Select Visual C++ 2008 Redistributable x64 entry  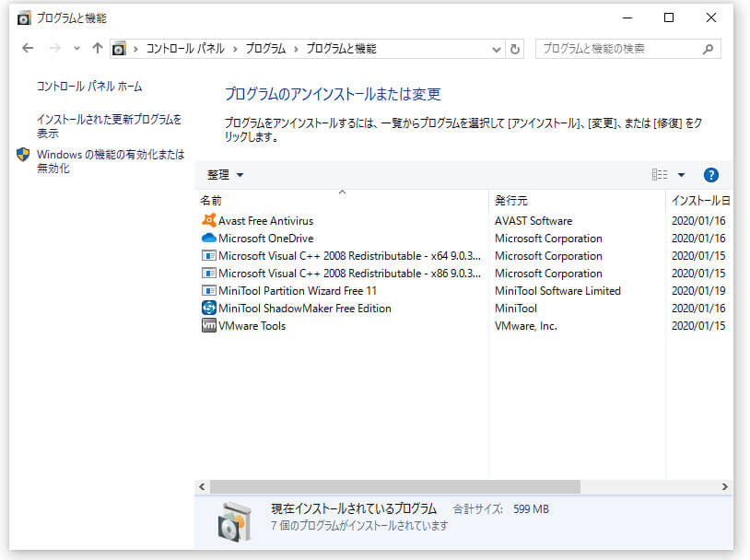coord(349,256)
